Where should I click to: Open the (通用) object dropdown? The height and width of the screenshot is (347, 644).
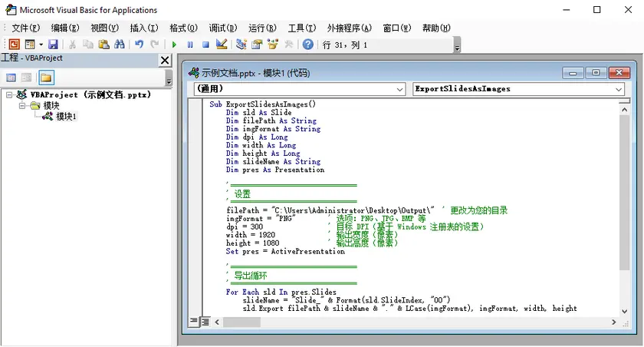(399, 89)
